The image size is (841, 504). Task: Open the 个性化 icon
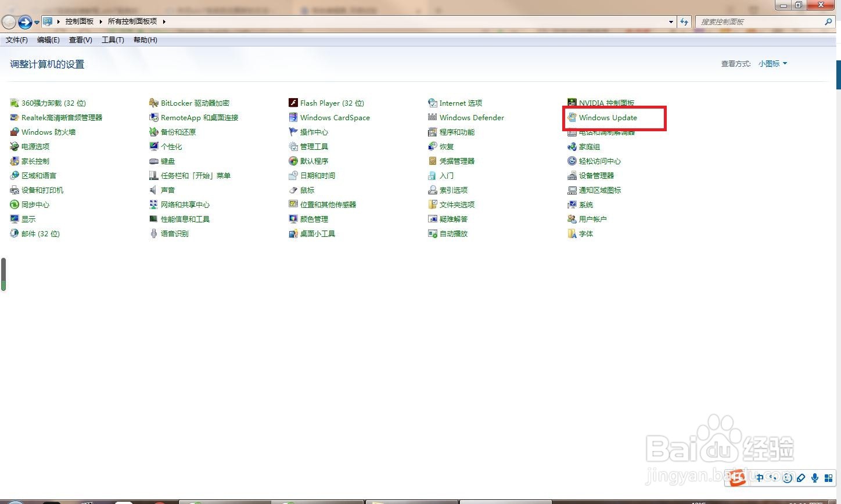tap(154, 146)
